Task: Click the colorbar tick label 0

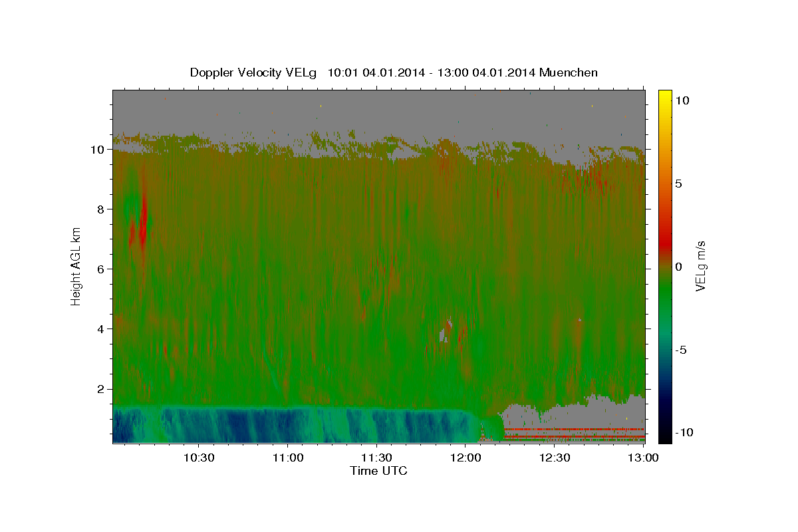Action: [x=679, y=267]
